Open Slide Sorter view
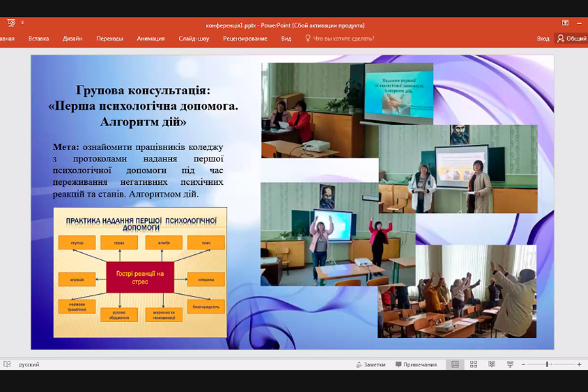 pos(474,365)
